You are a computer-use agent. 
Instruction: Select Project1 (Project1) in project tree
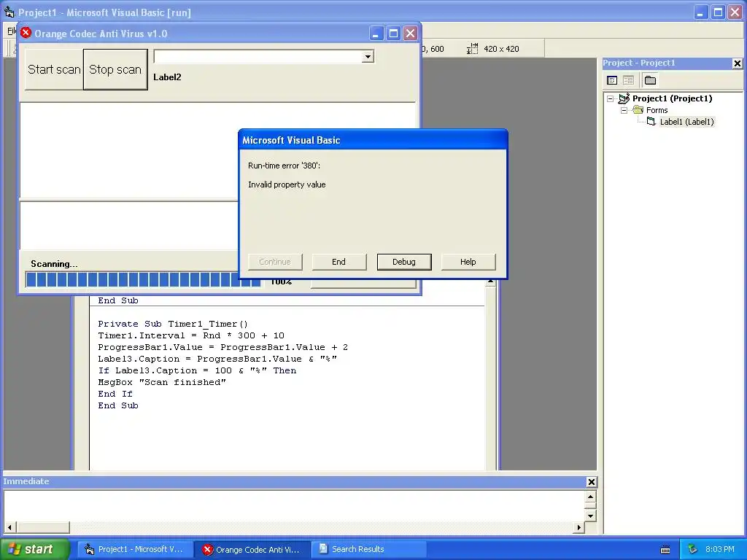[672, 98]
